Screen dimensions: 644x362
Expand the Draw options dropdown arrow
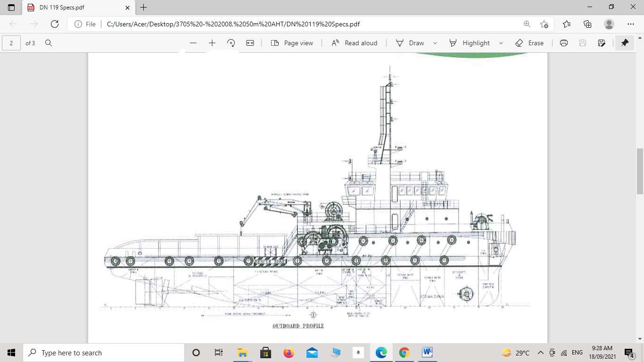point(435,43)
